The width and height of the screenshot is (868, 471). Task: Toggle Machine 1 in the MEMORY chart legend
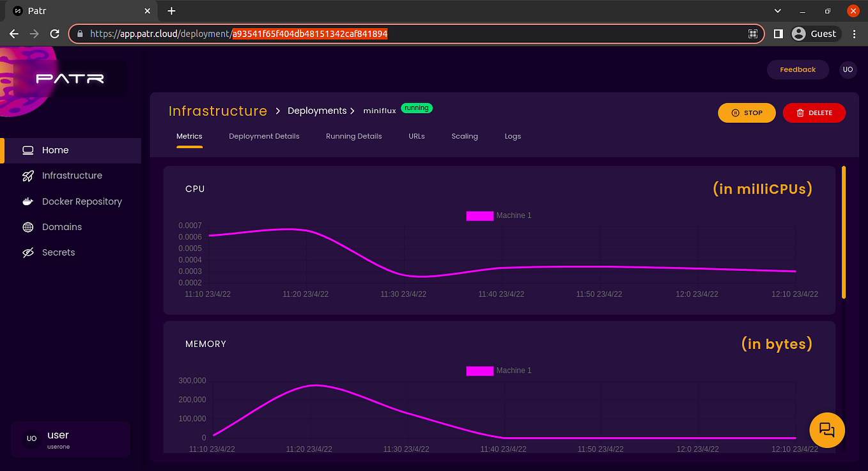480,370
